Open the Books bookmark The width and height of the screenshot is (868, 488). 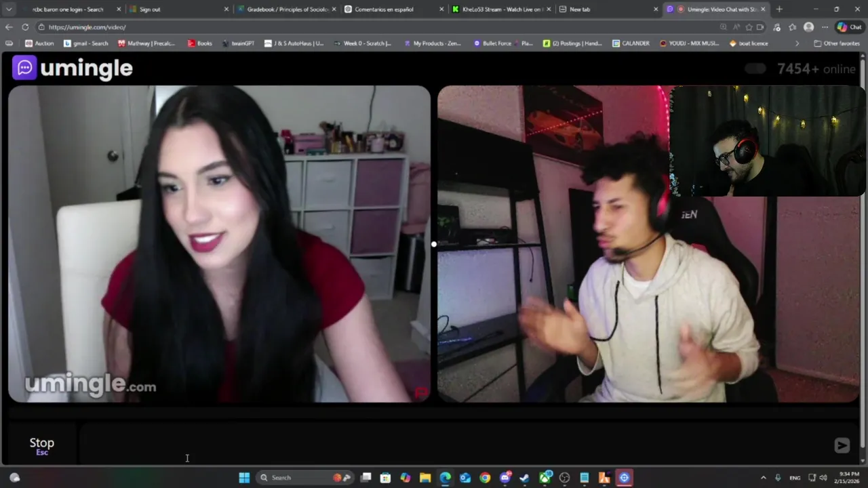tap(200, 43)
